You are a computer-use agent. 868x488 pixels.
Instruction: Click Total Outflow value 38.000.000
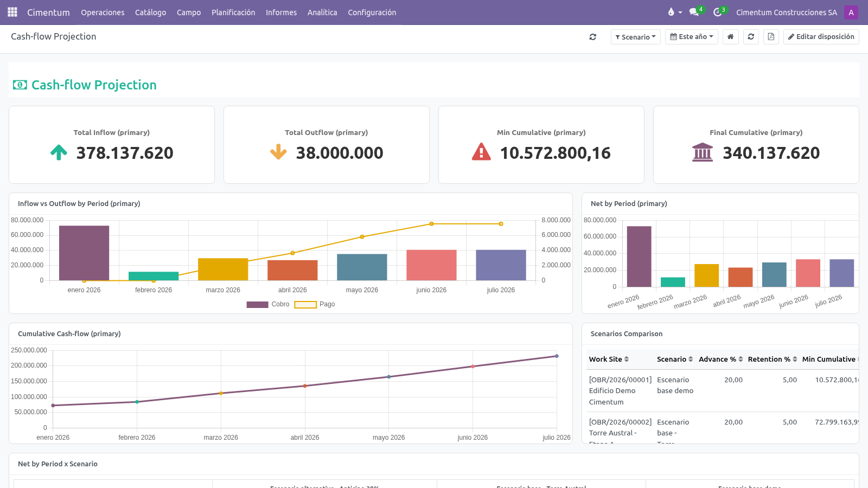click(340, 153)
